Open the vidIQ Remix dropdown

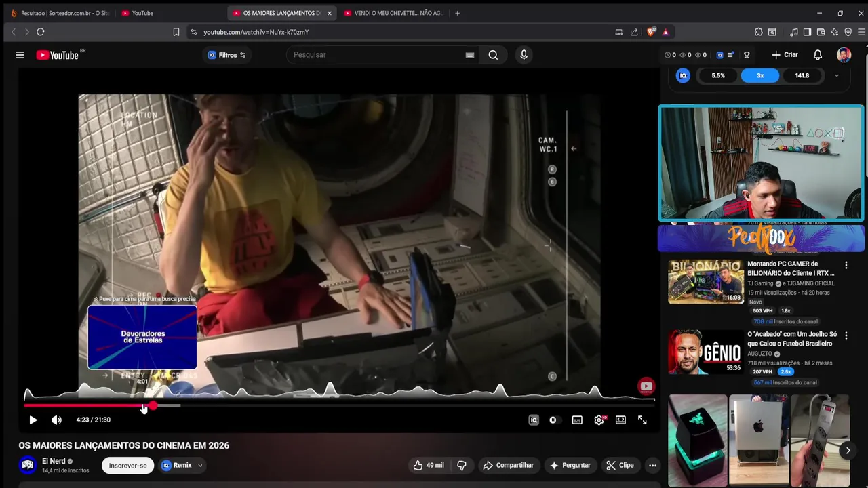pyautogui.click(x=182, y=466)
